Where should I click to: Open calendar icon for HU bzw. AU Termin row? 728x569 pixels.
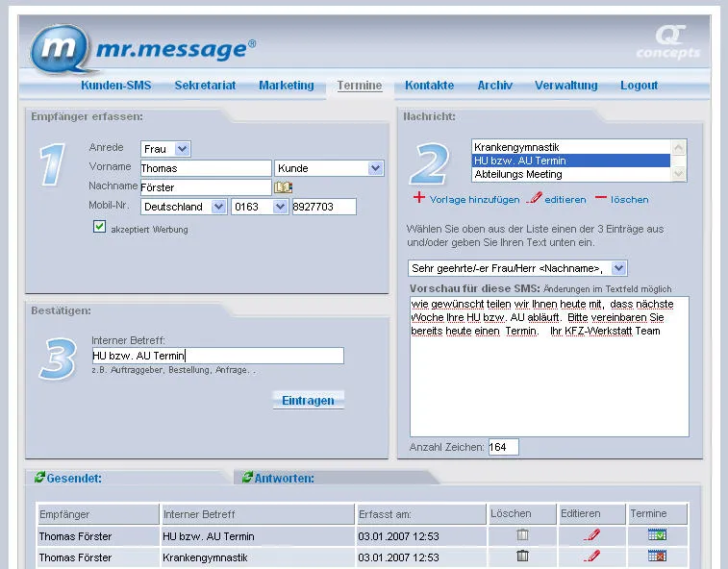[657, 534]
